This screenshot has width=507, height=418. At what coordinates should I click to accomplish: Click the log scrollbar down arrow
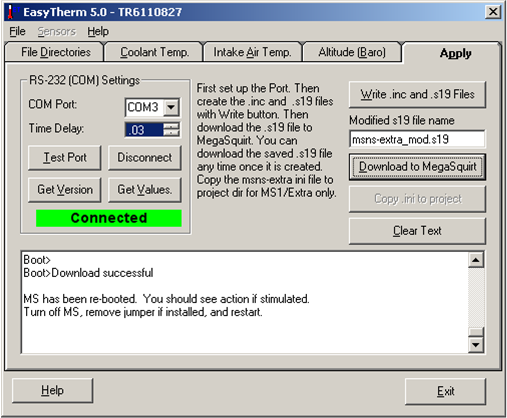(x=476, y=345)
